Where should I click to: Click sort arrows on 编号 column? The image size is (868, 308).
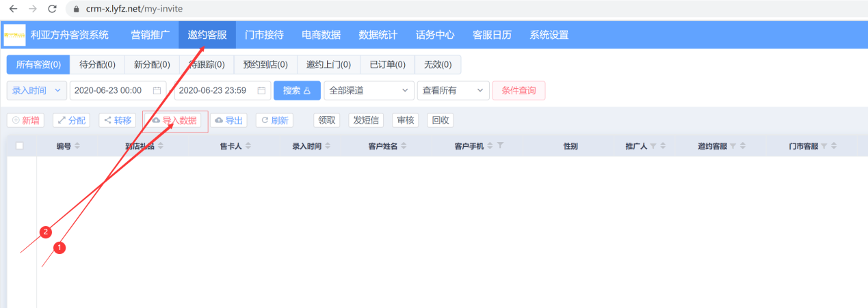click(77, 146)
